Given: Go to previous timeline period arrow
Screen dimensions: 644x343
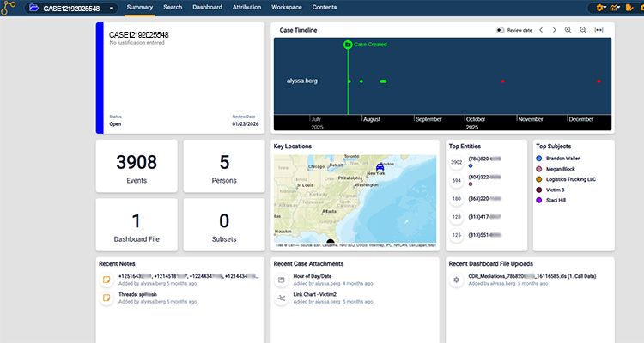Looking at the screenshot, I should coord(541,30).
